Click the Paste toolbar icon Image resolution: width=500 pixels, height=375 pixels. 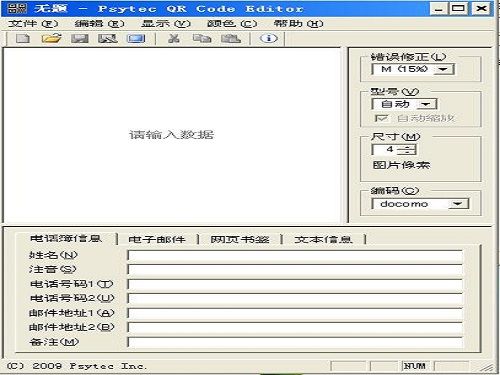tap(231, 39)
